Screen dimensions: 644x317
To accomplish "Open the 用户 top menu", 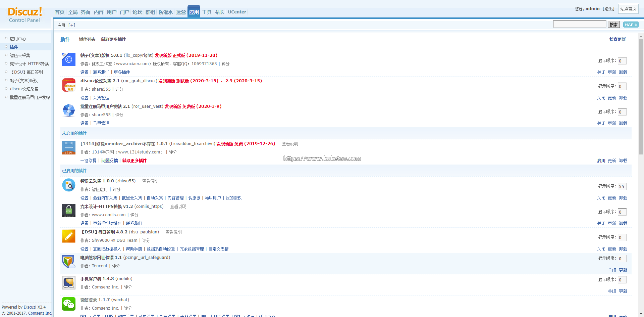I will tap(112, 12).
